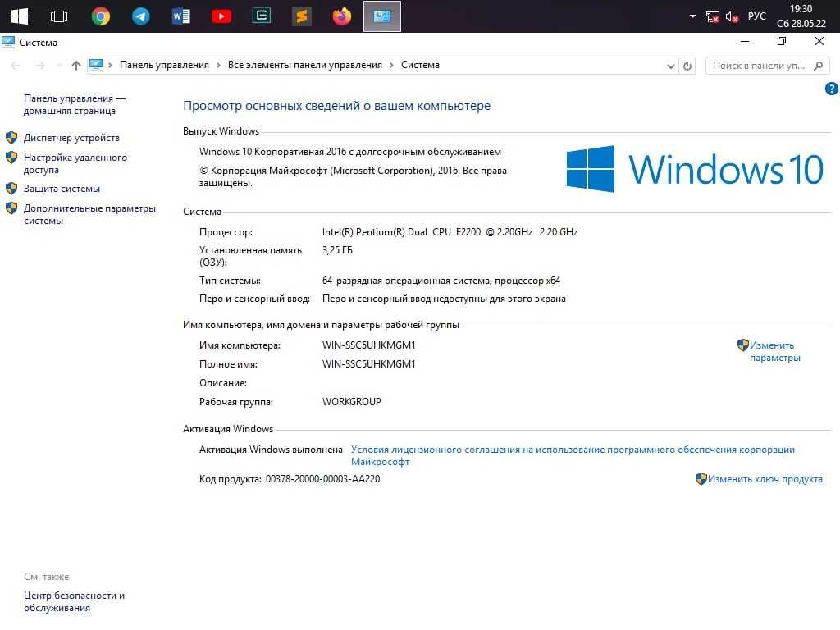The width and height of the screenshot is (840, 630).
Task: Click the muted volume tray icon
Action: 732,16
